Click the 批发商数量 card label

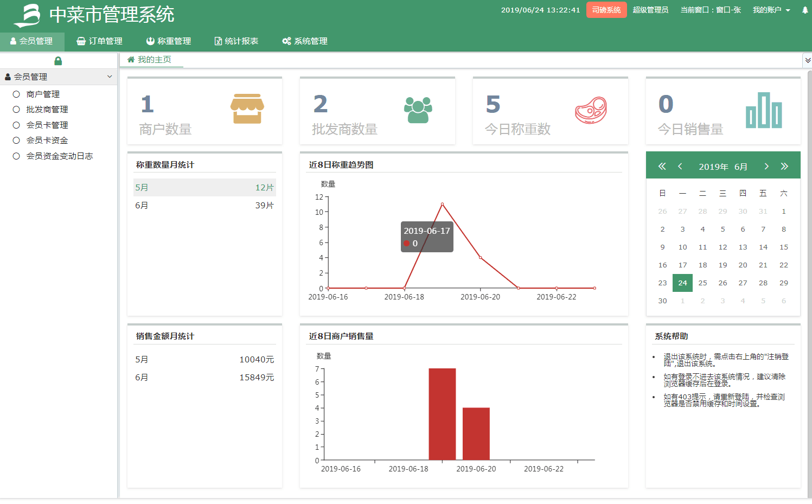click(x=344, y=130)
